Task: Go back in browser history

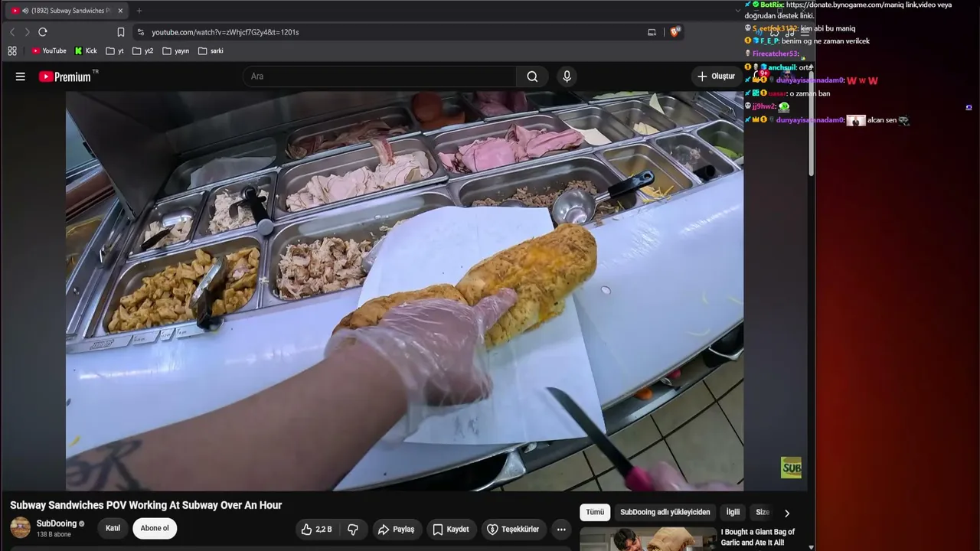Action: pos(12,32)
